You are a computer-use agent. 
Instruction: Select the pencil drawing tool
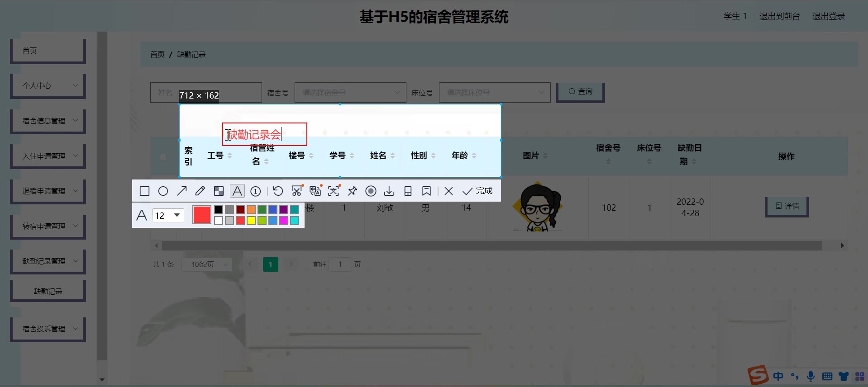point(200,191)
